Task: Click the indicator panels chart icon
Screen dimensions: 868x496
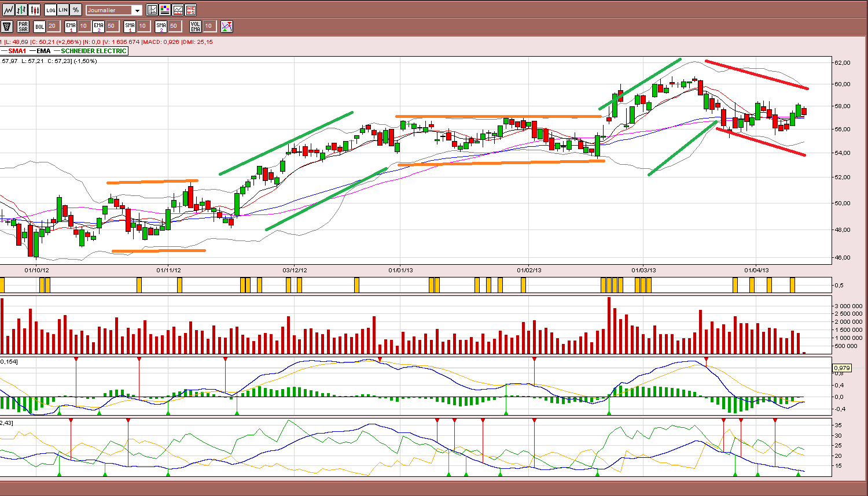Action: (178, 10)
